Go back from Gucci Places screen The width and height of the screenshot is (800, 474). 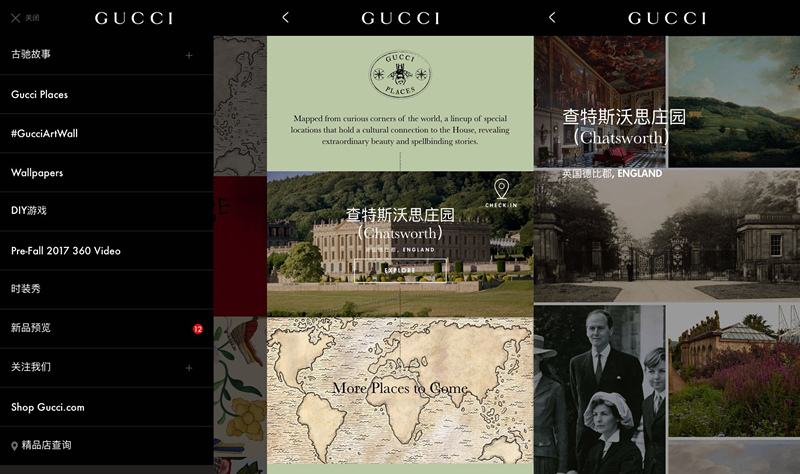[285, 18]
